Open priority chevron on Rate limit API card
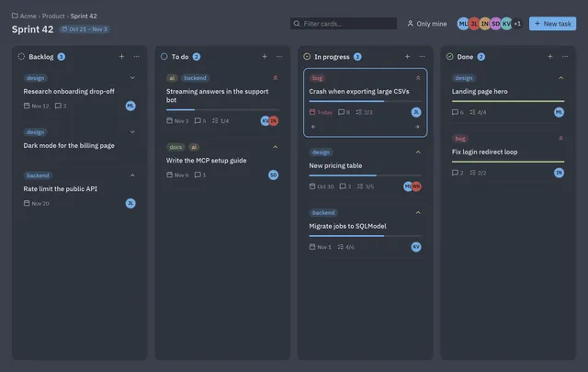The image size is (588, 372). 132,175
